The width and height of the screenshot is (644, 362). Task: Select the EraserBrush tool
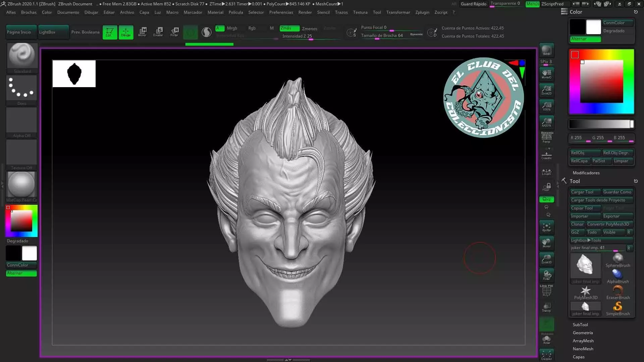pos(618,293)
